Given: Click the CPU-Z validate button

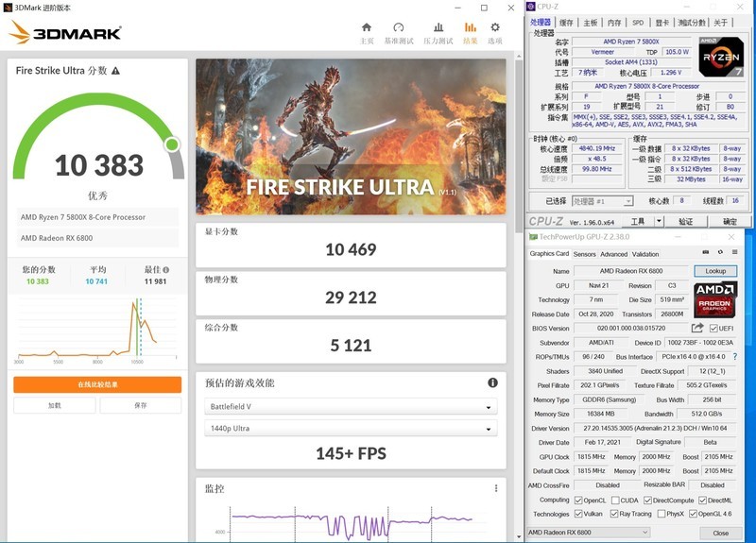Looking at the screenshot, I should coord(686,221).
